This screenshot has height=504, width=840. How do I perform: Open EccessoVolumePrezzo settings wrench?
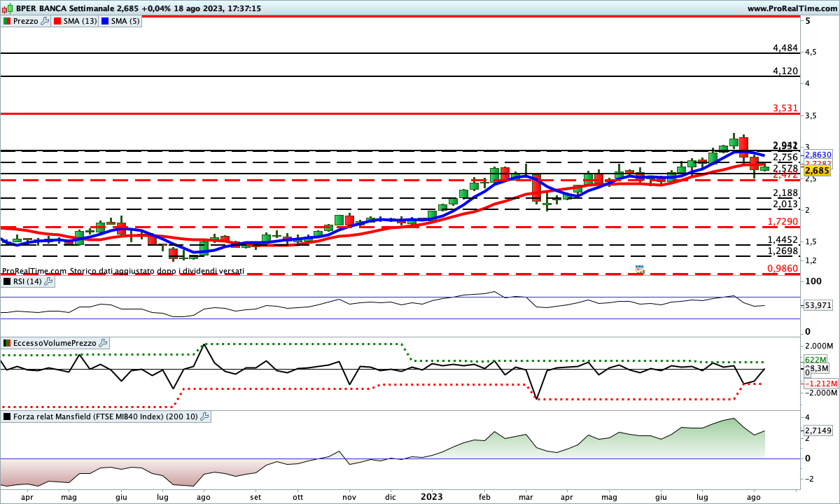[x=104, y=343]
